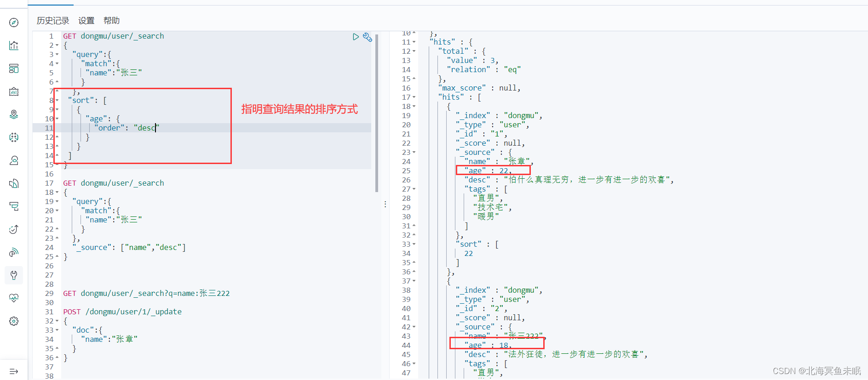Collapse editor fold arrow at line 18
The image size is (868, 380).
pyautogui.click(x=57, y=192)
